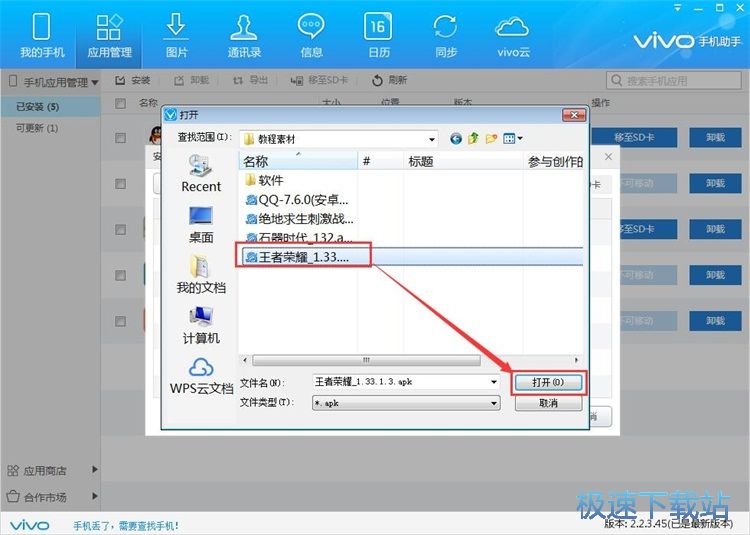The image size is (750, 535).
Task: Click 卸载 button in fourth app row
Action: pyautogui.click(x=715, y=275)
